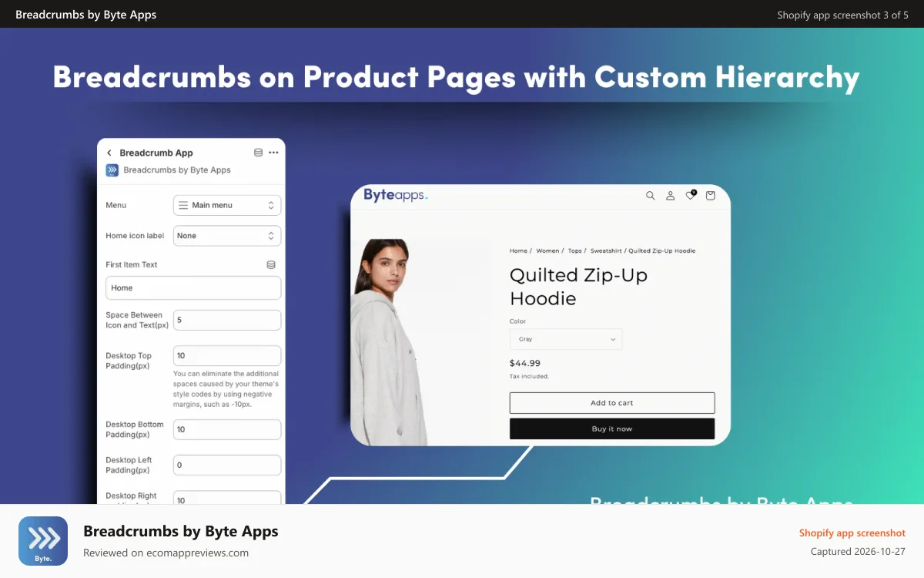Open the Gray color dropdown

tap(566, 339)
